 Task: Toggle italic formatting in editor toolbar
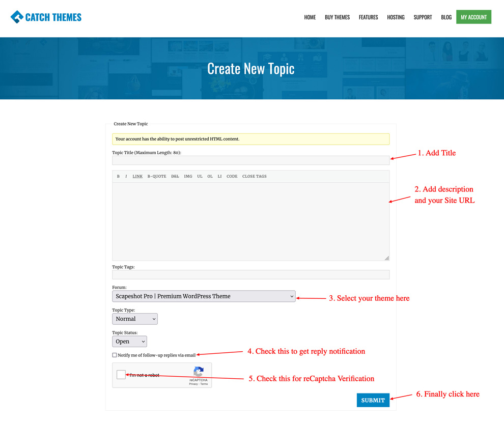(126, 176)
